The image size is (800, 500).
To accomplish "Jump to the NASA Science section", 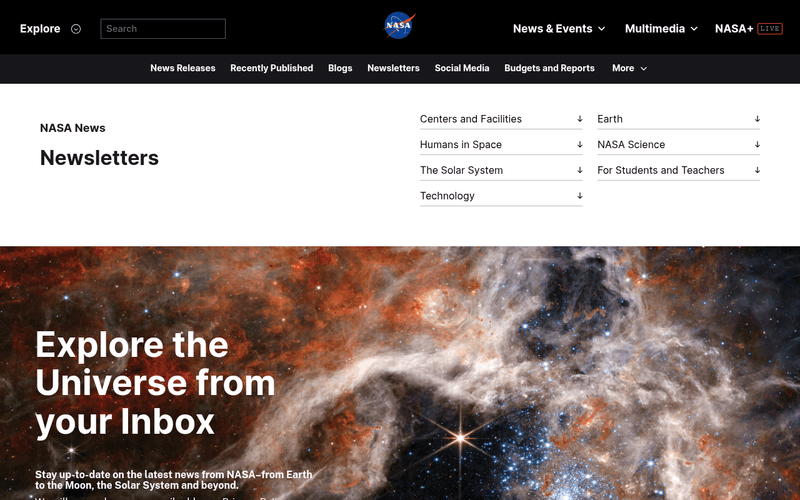I will (x=679, y=144).
